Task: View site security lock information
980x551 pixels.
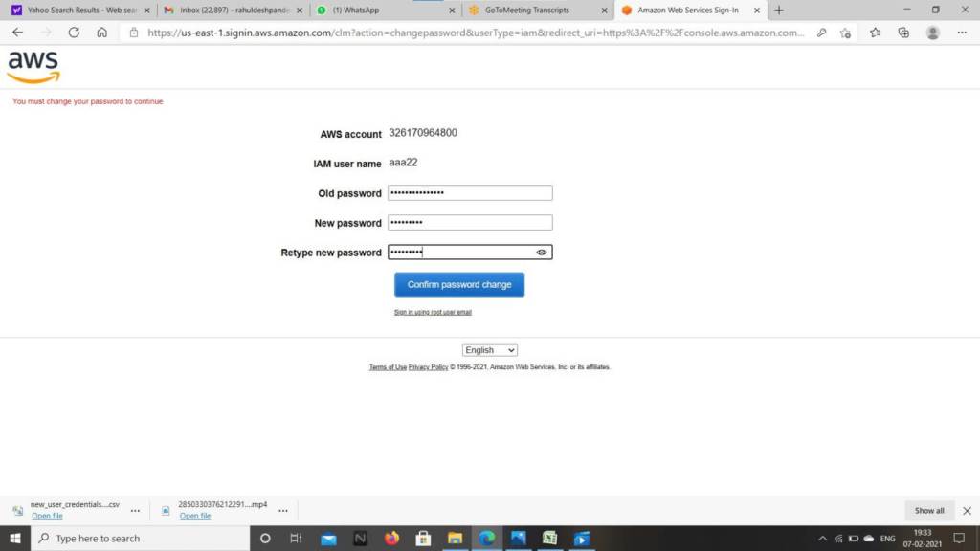Action: [134, 33]
